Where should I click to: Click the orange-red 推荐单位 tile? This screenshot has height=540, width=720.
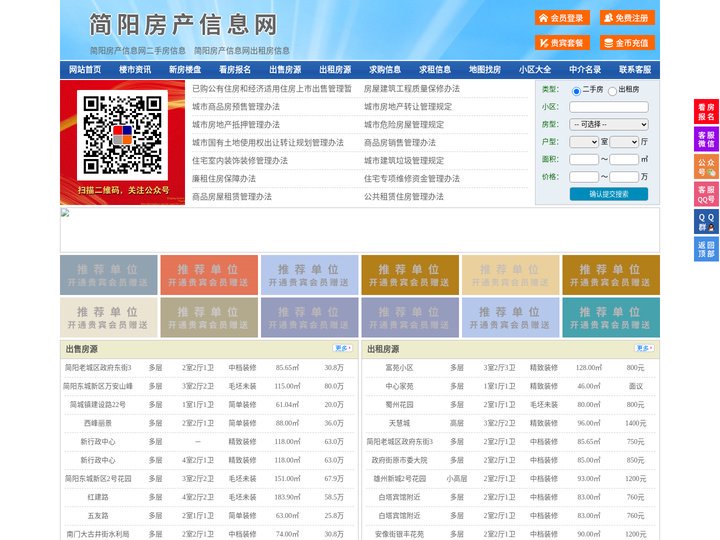[209, 275]
